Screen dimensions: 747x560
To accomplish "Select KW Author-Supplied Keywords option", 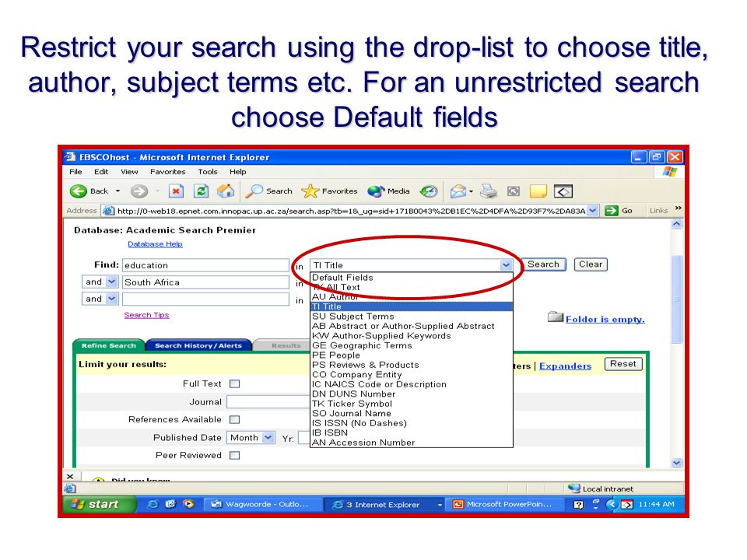I will click(412, 336).
